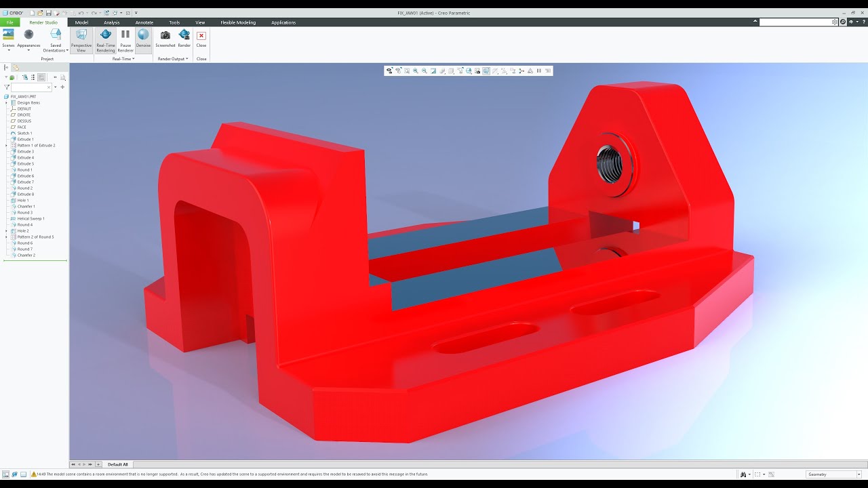Click the model tree filter funnel icon
Image resolution: width=868 pixels, height=488 pixels.
6,87
